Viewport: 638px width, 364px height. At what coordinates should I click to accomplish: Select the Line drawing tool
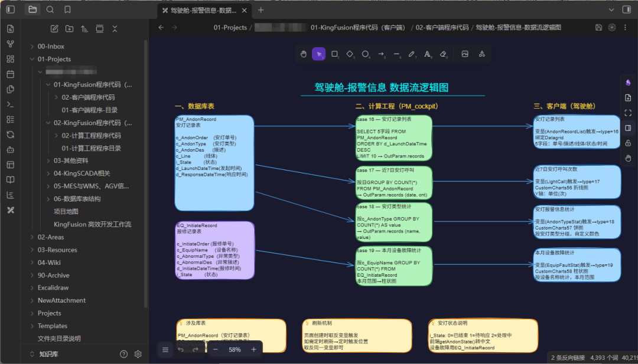click(x=396, y=54)
